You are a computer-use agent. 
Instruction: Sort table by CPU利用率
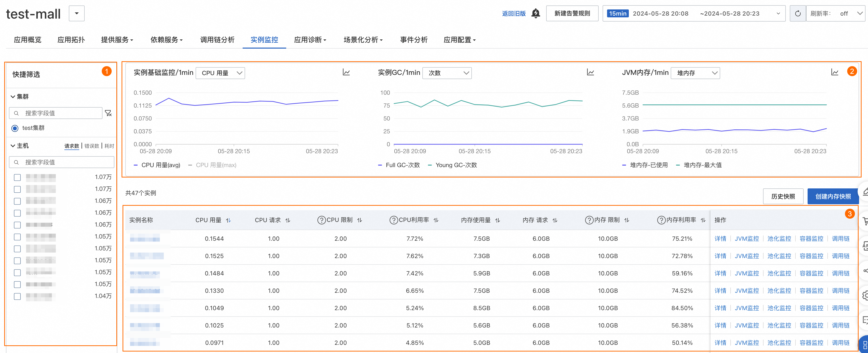tap(436, 220)
